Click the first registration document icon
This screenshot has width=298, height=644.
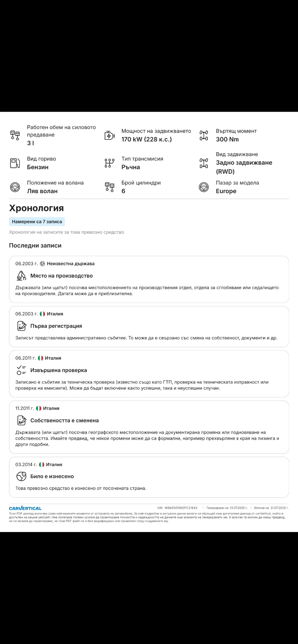21,326
